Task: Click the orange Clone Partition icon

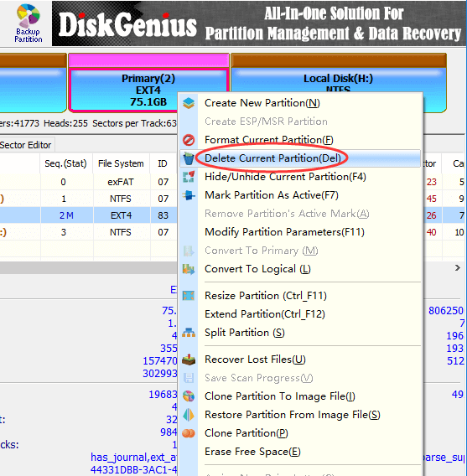Action: point(189,433)
